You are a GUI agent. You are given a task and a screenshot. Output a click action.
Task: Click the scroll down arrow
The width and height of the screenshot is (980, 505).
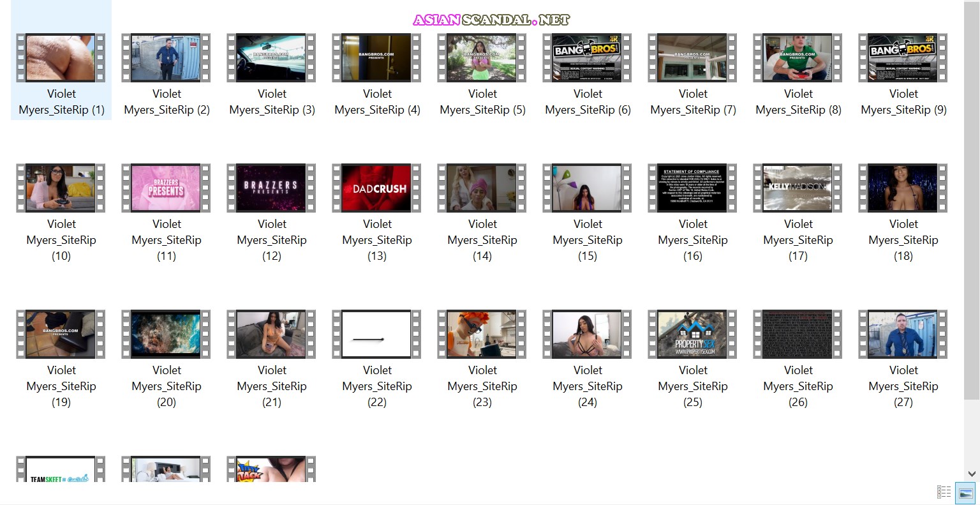(x=972, y=474)
